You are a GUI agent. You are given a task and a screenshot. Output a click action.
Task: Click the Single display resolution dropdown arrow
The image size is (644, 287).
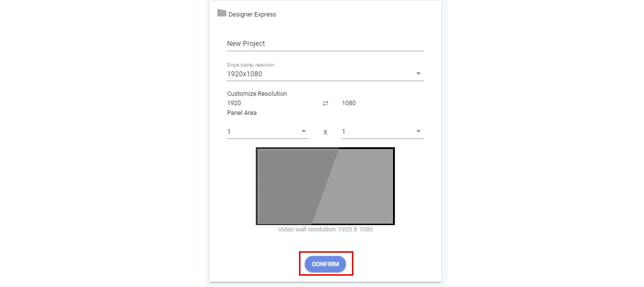click(x=418, y=74)
